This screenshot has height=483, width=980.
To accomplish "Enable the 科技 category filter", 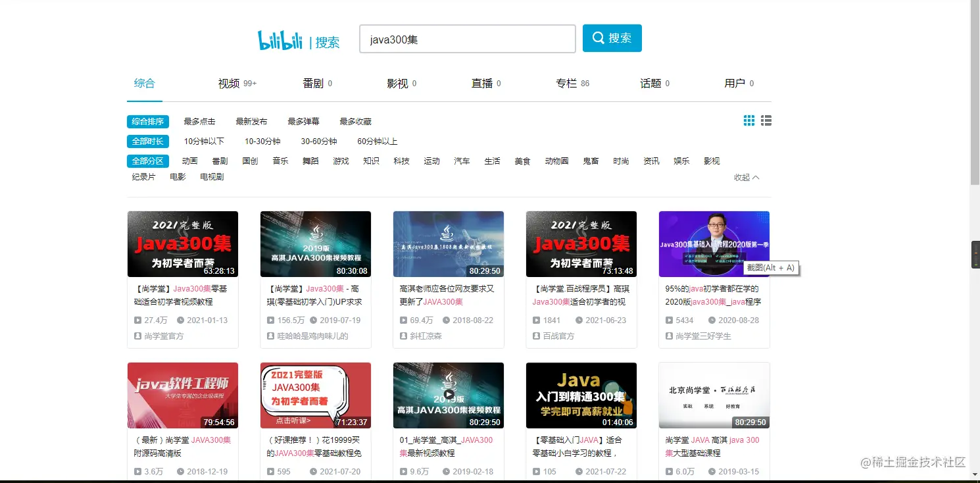I will click(x=401, y=161).
